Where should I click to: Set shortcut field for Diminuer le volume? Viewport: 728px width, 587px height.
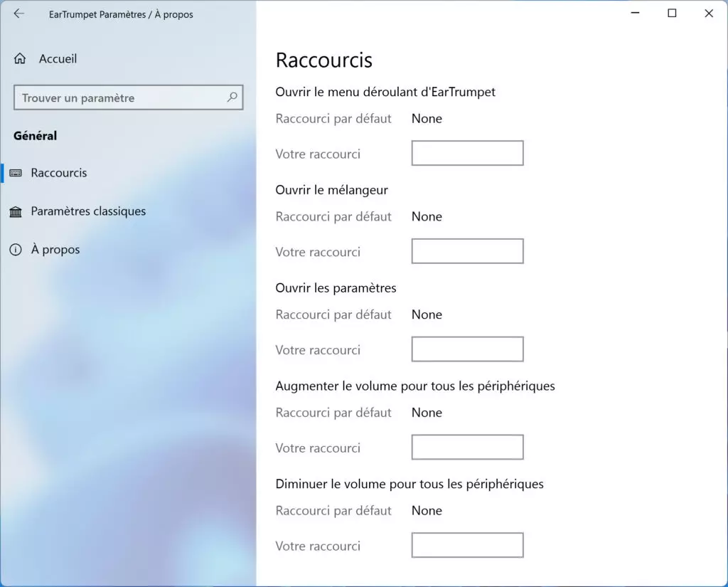pos(468,545)
